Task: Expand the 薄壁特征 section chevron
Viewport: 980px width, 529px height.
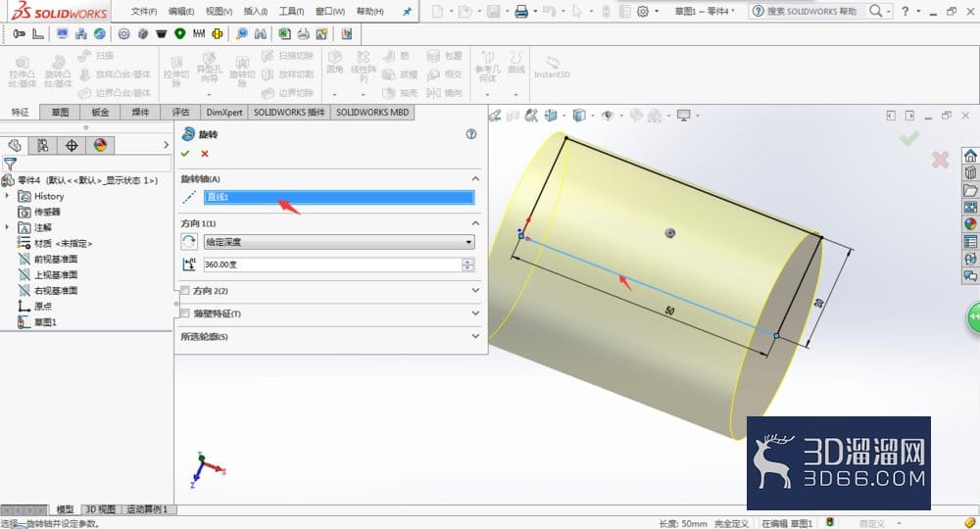Action: pos(475,313)
